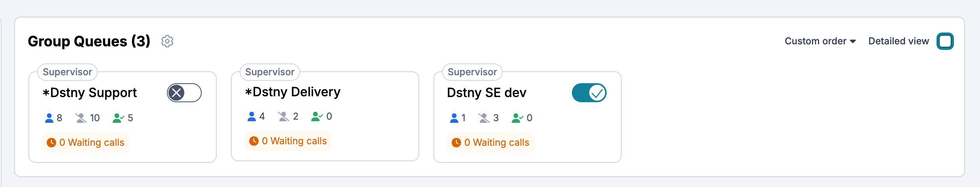Click unavailable agents icon in Dstny Delivery

[284, 116]
